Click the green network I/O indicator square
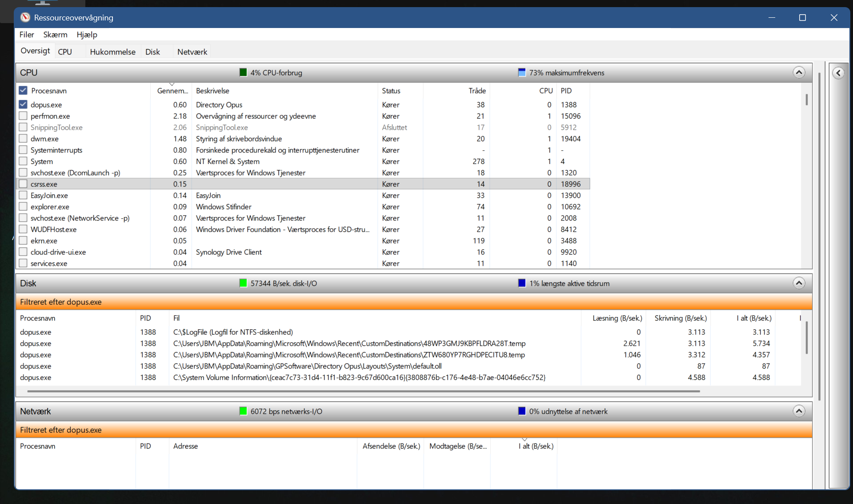The height and width of the screenshot is (504, 853). pos(243,411)
